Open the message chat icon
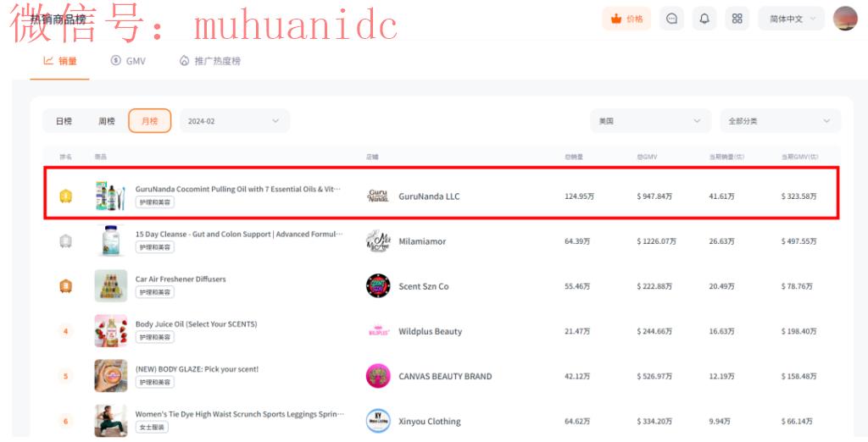 671,19
